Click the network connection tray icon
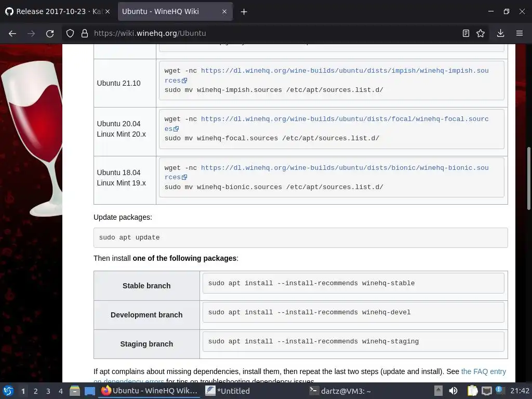This screenshot has width=532, height=399. tap(487, 391)
